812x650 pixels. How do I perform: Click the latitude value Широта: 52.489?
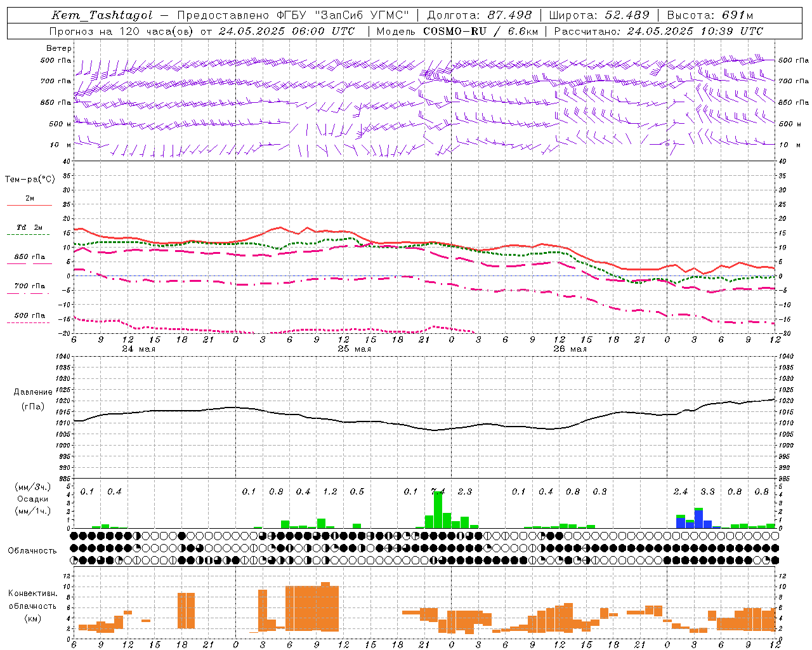[599, 15]
